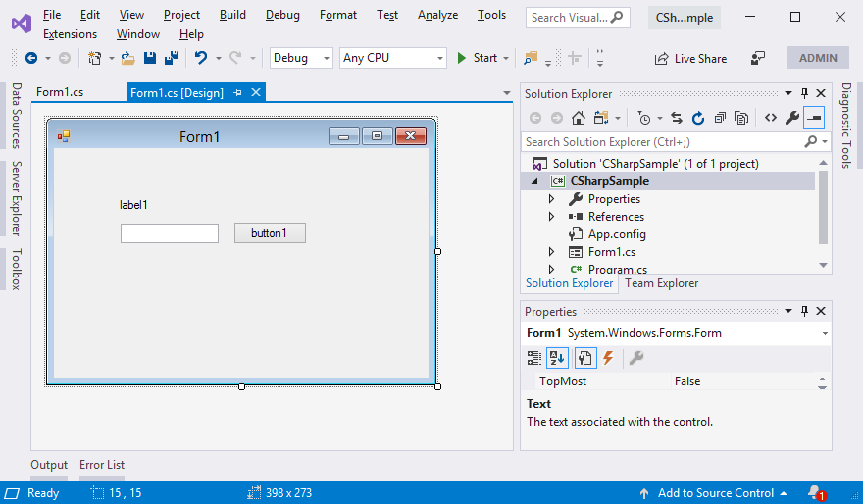Click button1 on the Form1 designer
This screenshot has width=863, height=504.
(270, 233)
